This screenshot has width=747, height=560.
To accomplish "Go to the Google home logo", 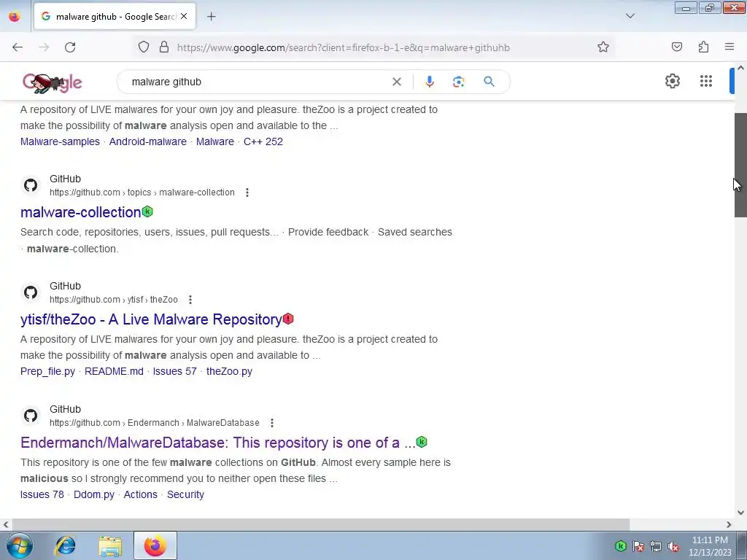I will click(x=52, y=82).
